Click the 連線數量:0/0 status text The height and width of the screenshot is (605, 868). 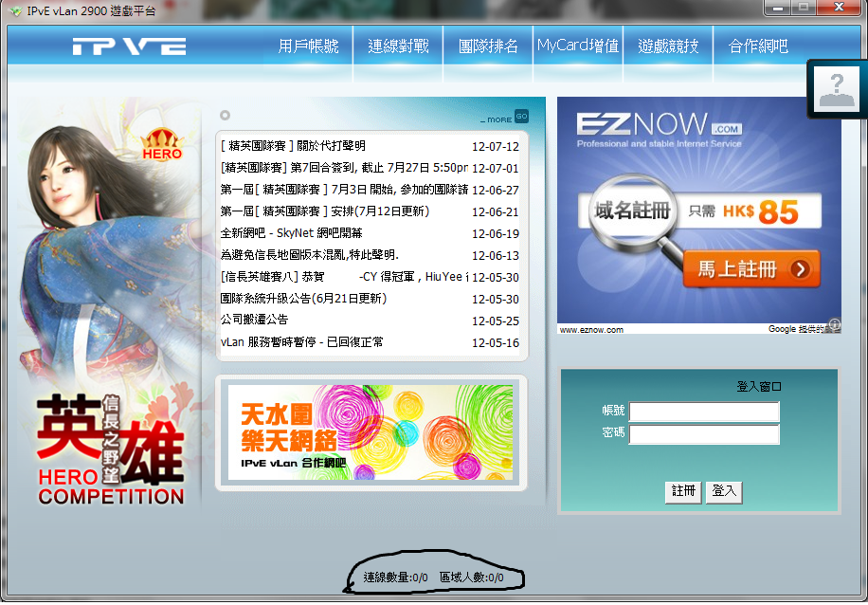point(395,577)
